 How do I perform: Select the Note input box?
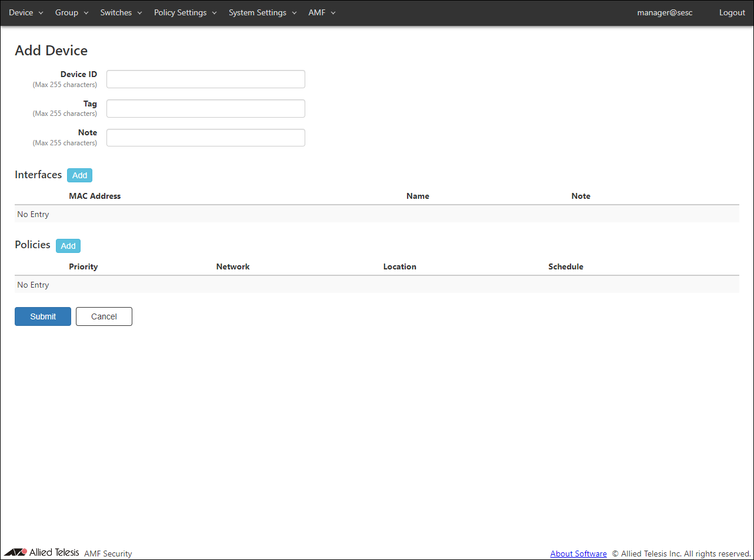click(205, 138)
